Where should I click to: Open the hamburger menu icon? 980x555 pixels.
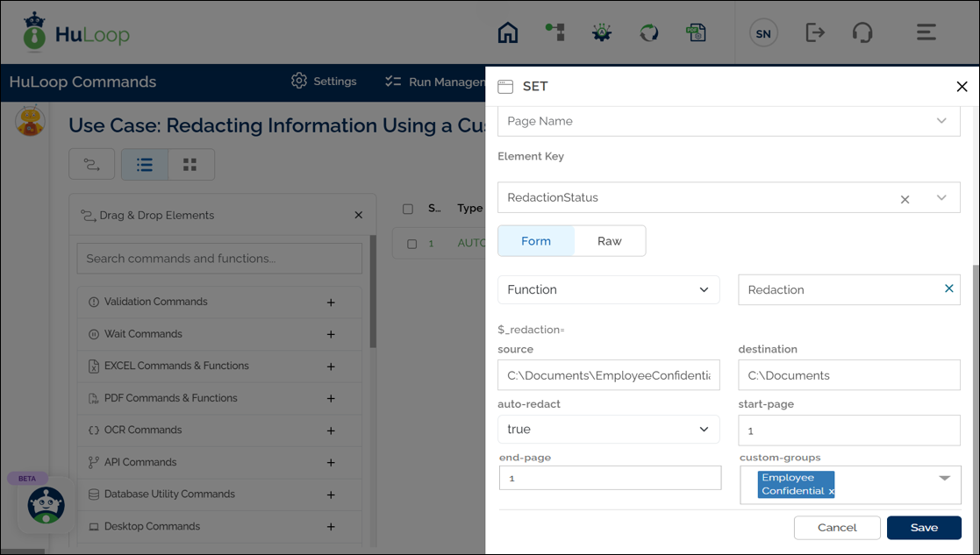(926, 33)
